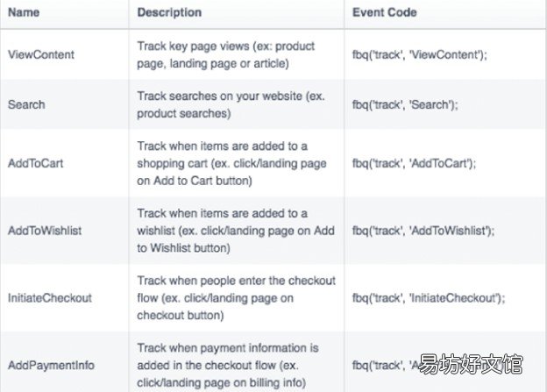This screenshot has width=547, height=392.
Task: Click the shopping cart description text
Action: click(231, 163)
